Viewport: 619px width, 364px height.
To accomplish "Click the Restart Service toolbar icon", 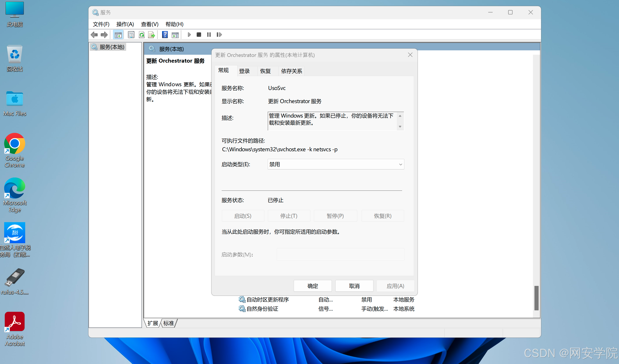I will pos(219,35).
